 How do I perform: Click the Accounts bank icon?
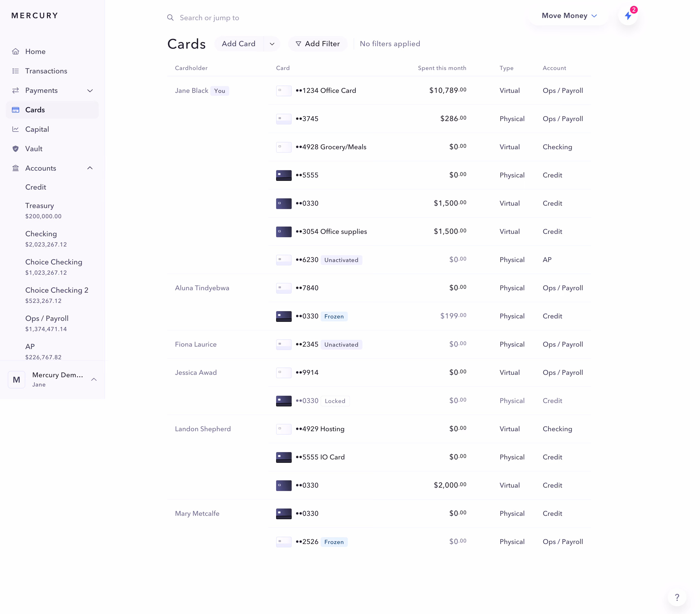tap(15, 168)
